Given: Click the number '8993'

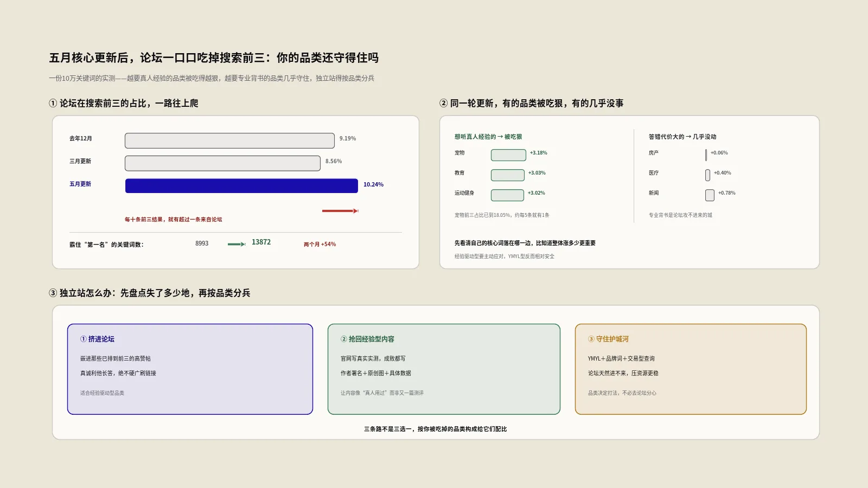Looking at the screenshot, I should 202,243.
